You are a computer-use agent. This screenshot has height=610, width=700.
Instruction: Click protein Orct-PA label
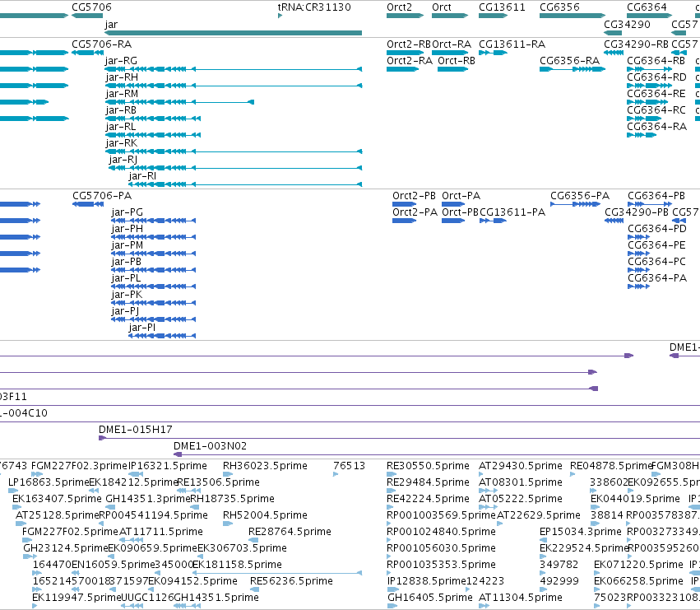click(x=461, y=196)
